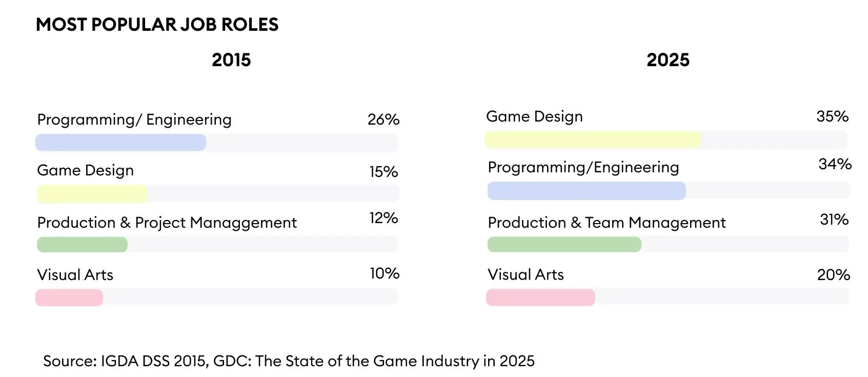Click the Most Popular Job Roles title

[x=157, y=25]
